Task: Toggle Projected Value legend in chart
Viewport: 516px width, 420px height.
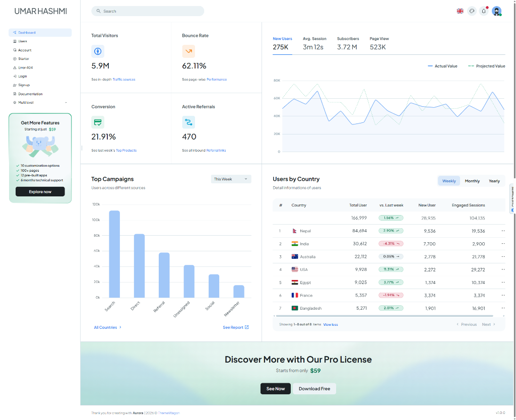Action: [486, 66]
